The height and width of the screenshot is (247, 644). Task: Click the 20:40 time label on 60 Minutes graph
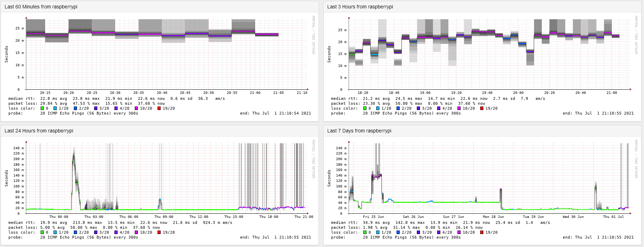tap(162, 93)
